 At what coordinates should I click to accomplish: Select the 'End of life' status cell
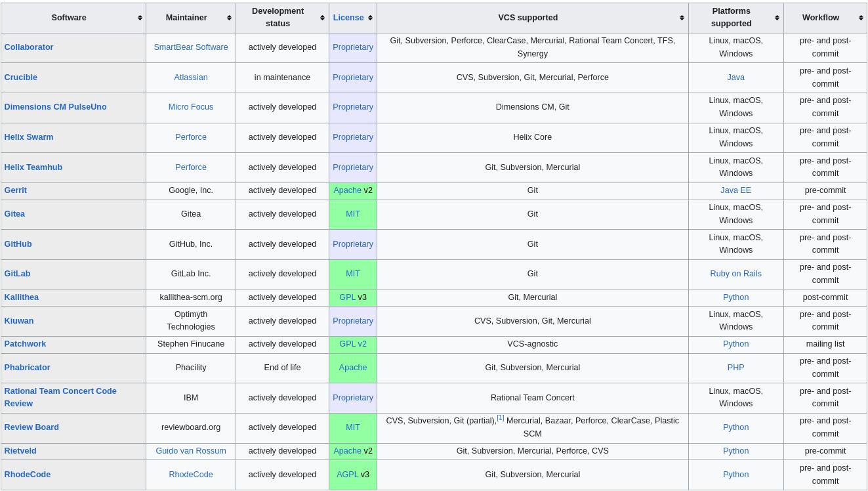(x=282, y=368)
